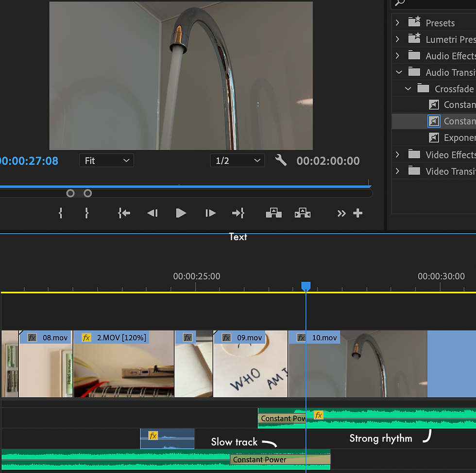
Task: Select the lower Constant Power audio transition
Action: pos(280,460)
